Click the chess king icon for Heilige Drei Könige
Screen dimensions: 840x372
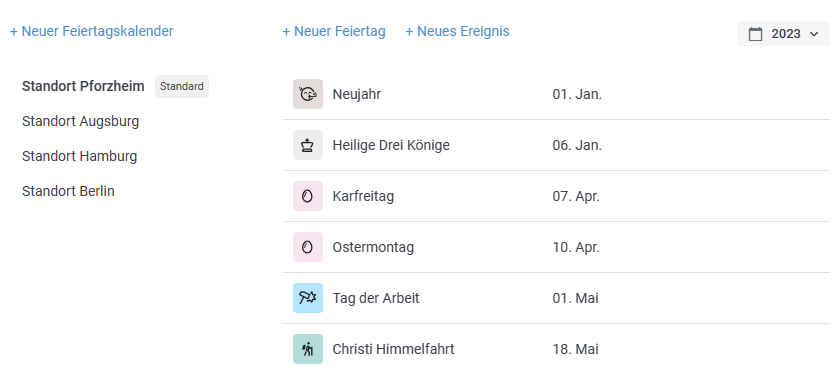pyautogui.click(x=308, y=145)
